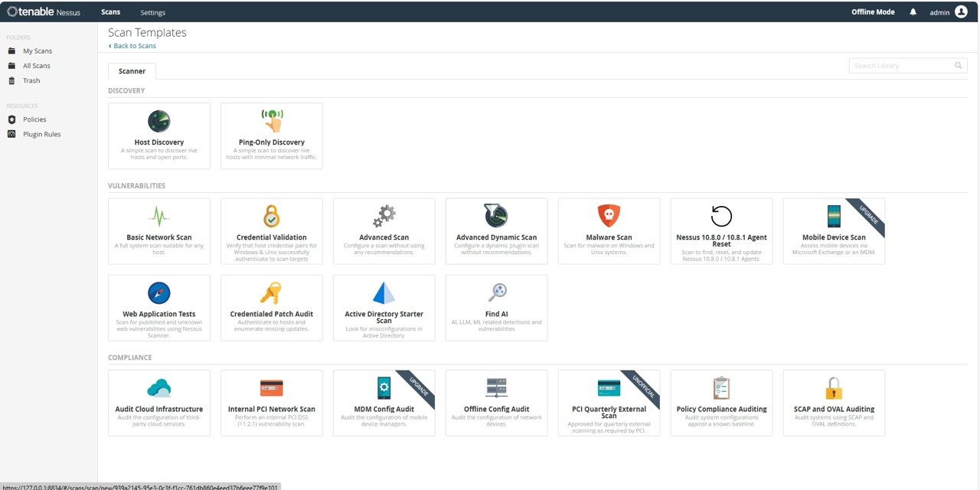Select the Nessus Agent Reset circular arrow icon
Image resolution: width=980 pixels, height=490 pixels.
point(721,216)
